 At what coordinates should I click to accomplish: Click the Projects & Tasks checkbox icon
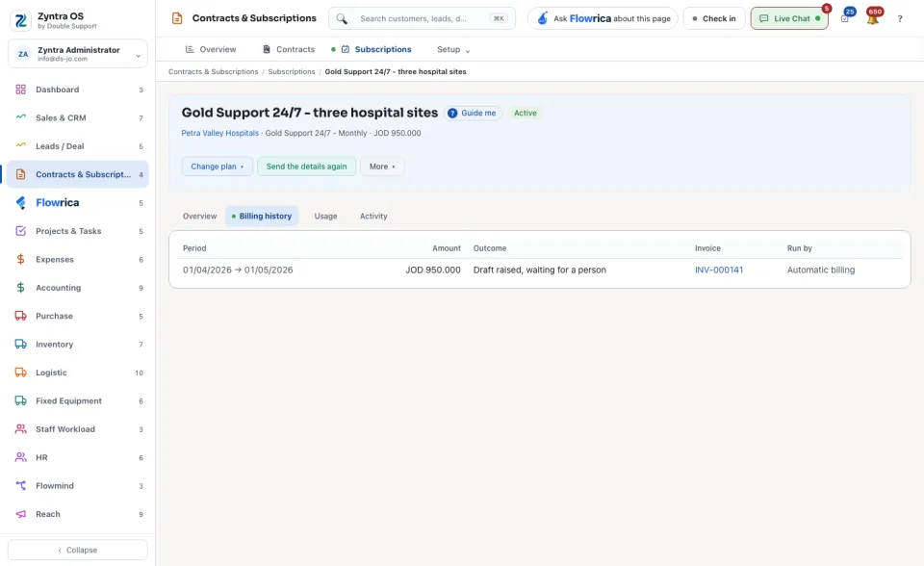point(20,231)
